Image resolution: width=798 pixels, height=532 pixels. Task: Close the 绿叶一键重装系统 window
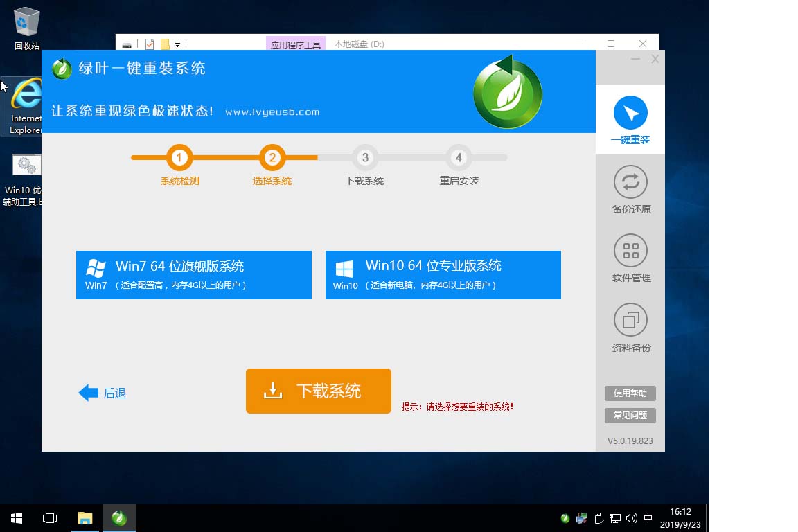pyautogui.click(x=655, y=59)
